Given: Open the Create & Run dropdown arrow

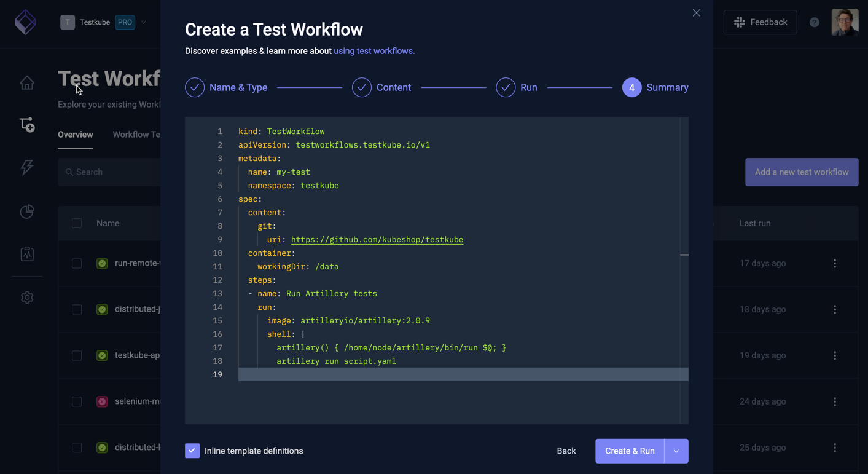Looking at the screenshot, I should point(676,451).
